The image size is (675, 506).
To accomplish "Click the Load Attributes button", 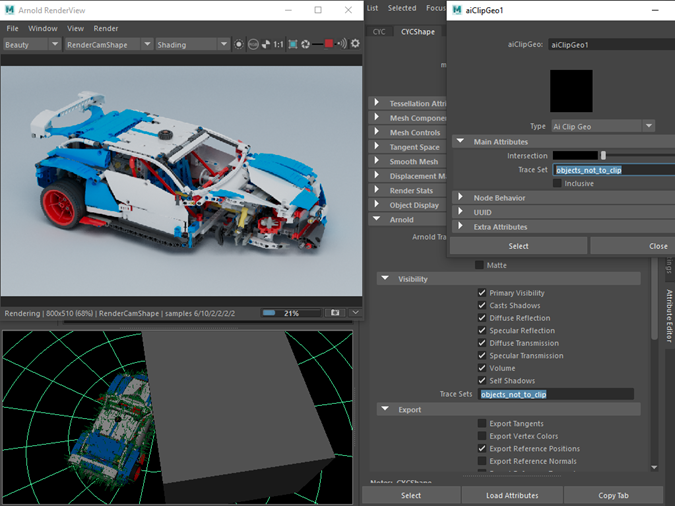I will click(x=512, y=495).
